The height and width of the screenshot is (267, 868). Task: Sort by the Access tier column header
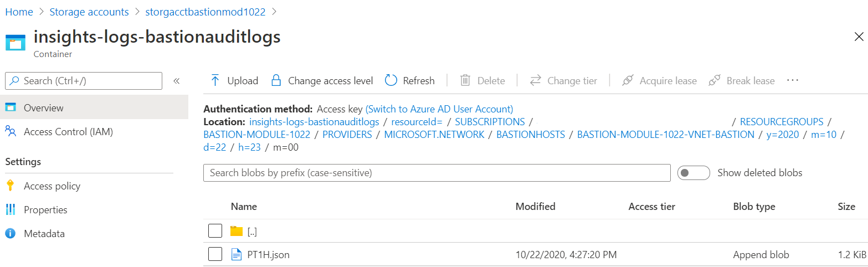click(652, 207)
